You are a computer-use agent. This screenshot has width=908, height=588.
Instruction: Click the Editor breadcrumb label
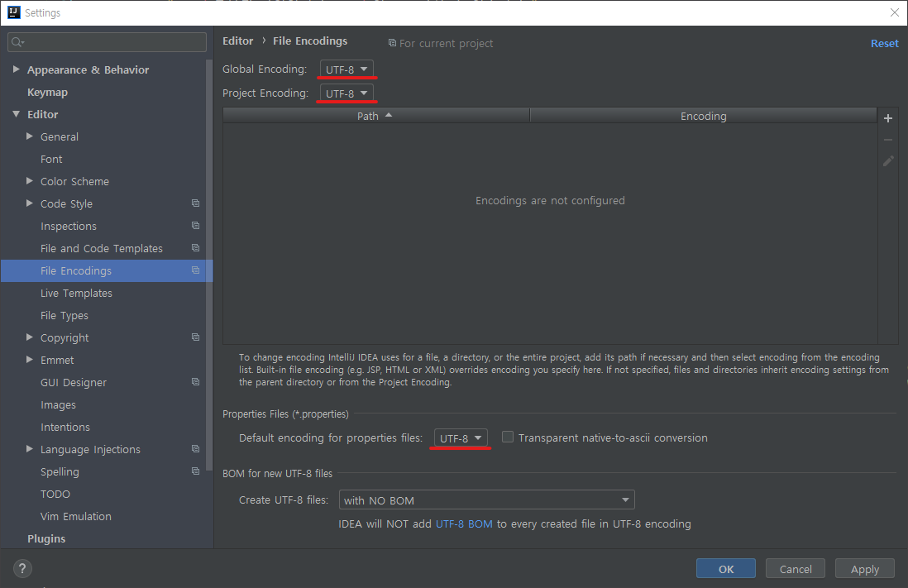click(237, 41)
